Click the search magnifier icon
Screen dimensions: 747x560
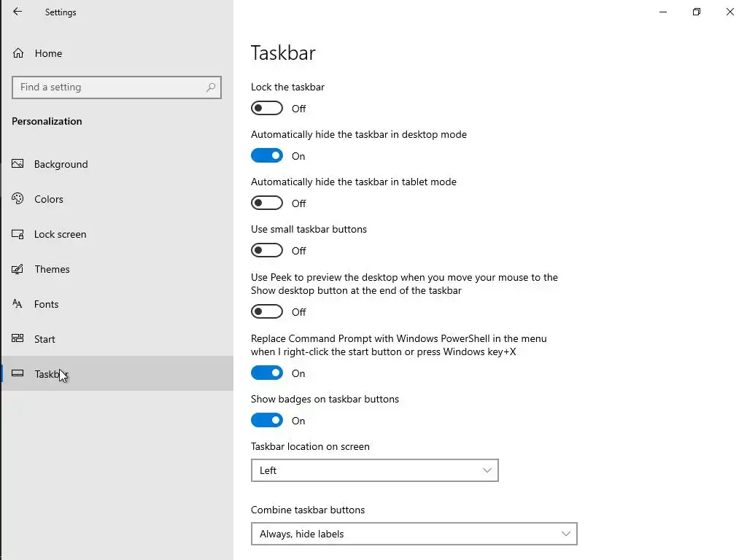click(x=211, y=87)
